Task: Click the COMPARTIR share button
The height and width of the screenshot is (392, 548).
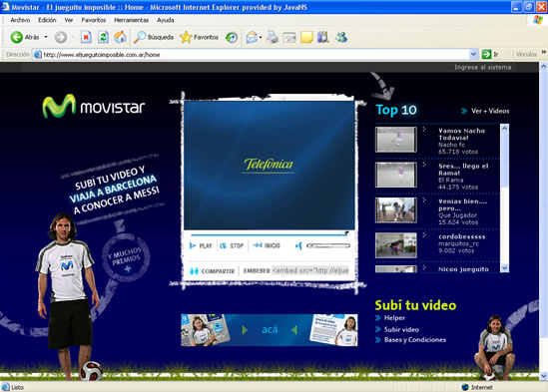Action: coord(213,271)
